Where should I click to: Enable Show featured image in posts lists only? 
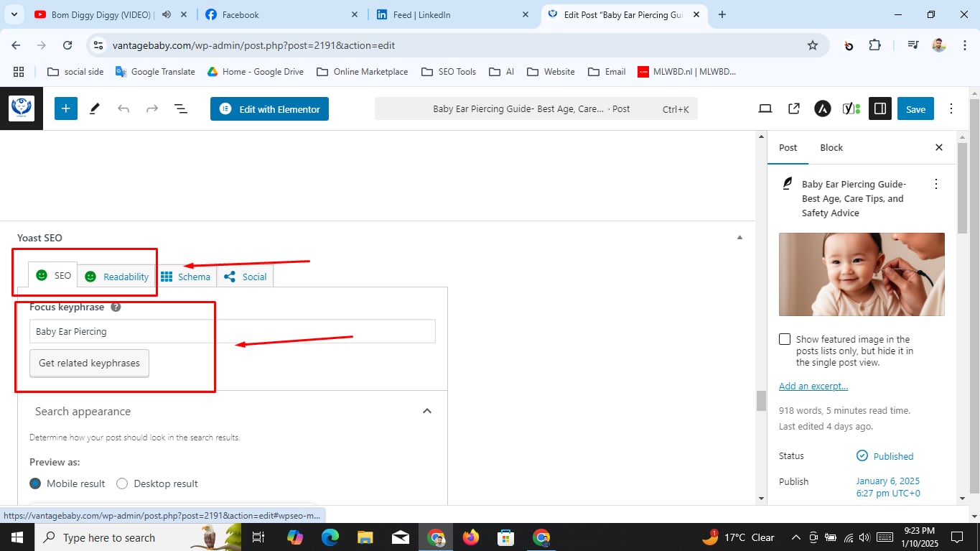[785, 338]
